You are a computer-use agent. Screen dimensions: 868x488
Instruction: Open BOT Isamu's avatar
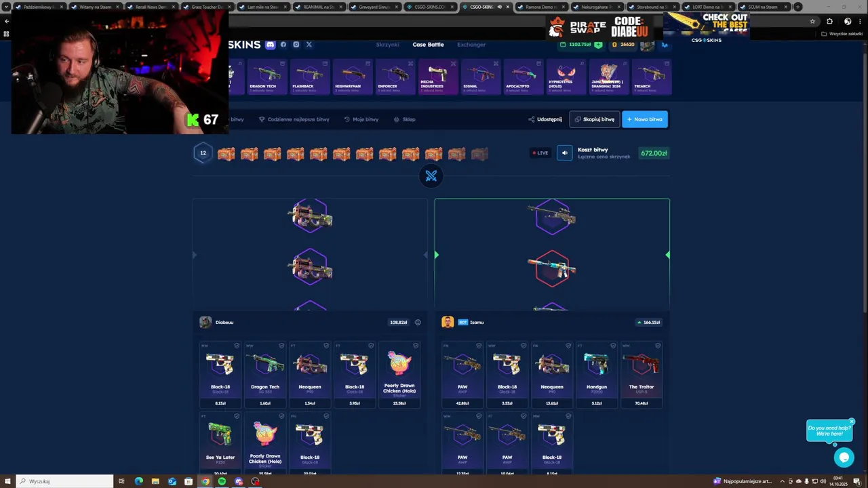[448, 322]
